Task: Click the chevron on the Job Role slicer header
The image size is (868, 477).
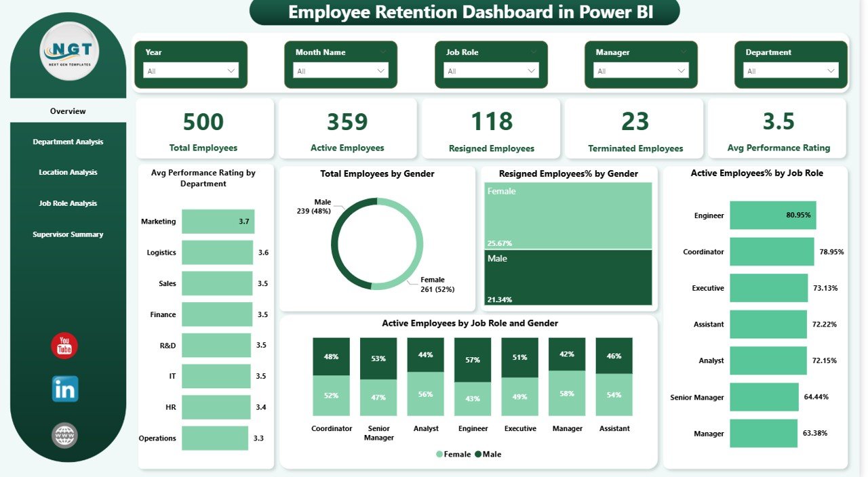Action: pyautogui.click(x=533, y=51)
